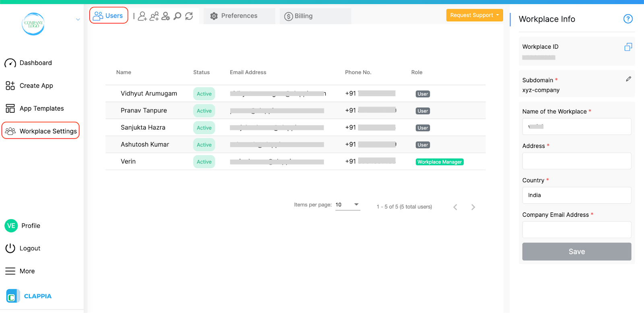Image resolution: width=644 pixels, height=313 pixels.
Task: Click the Company Email Address field
Action: 577,230
